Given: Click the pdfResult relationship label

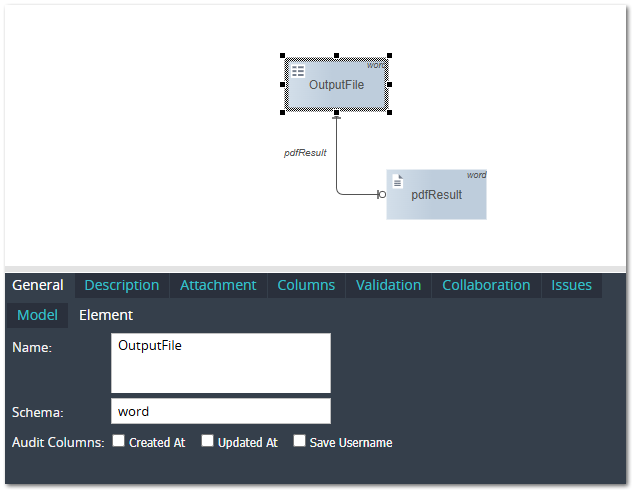Looking at the screenshot, I should click(x=305, y=153).
